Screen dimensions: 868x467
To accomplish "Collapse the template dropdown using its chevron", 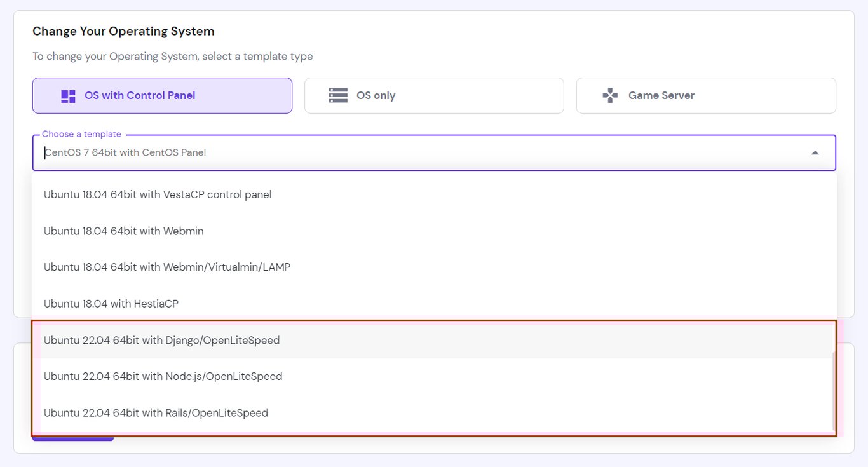I will pyautogui.click(x=815, y=152).
